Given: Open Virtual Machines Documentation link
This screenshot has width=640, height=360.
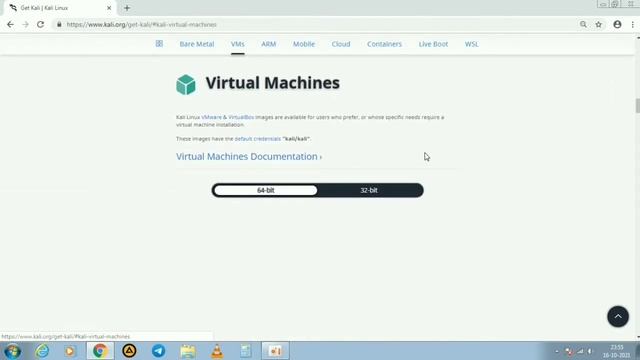Looking at the screenshot, I should [x=249, y=157].
